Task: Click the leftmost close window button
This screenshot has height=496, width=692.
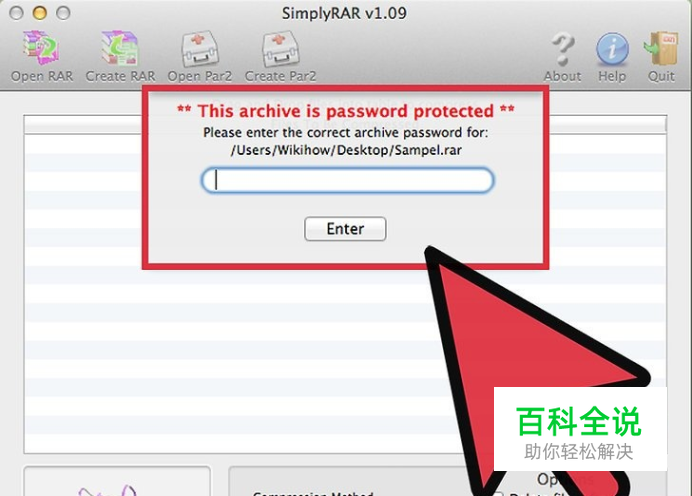Action: point(16,13)
